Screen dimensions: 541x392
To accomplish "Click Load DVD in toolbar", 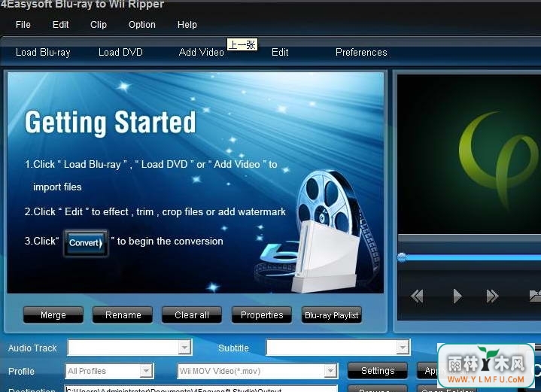I will pyautogui.click(x=120, y=53).
